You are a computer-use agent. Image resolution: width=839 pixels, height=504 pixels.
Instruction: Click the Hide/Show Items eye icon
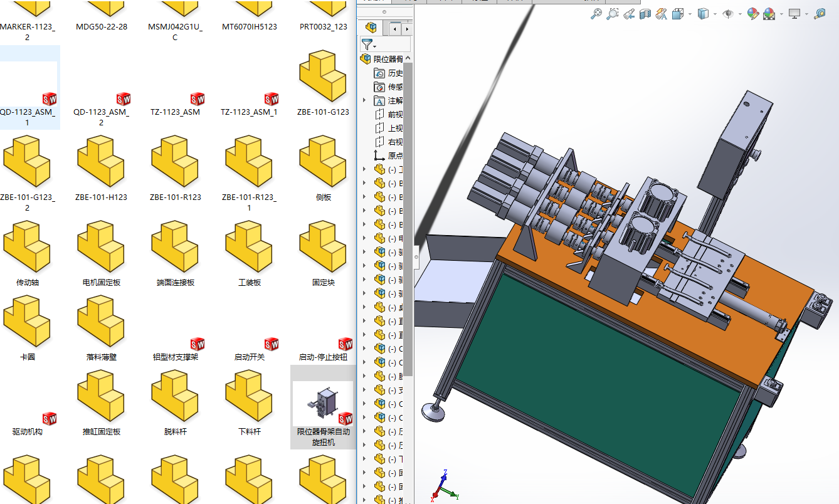point(729,14)
